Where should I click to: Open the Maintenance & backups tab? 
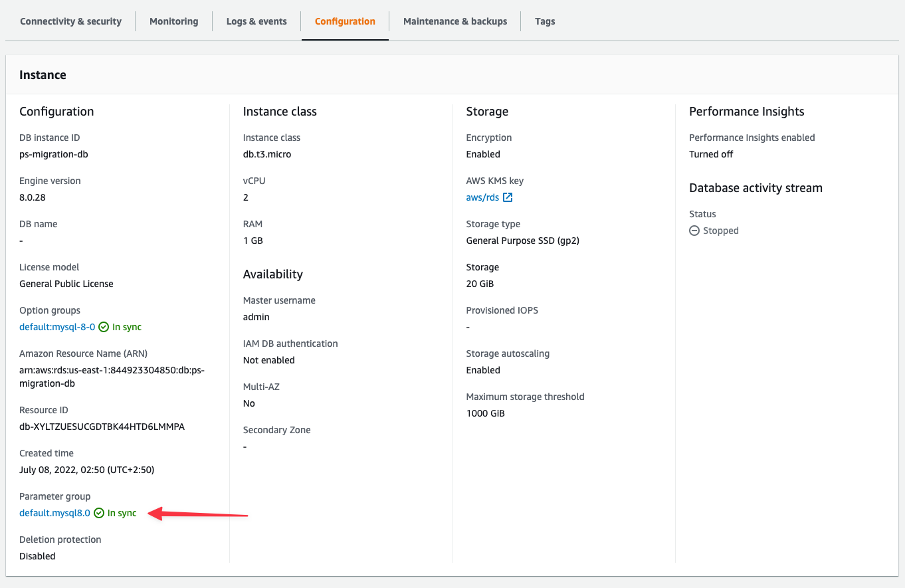click(x=454, y=21)
